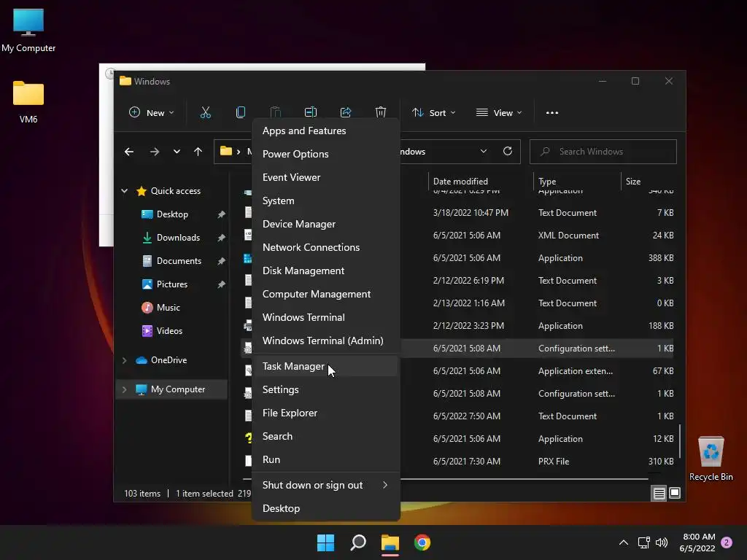This screenshot has height=560, width=747.
Task: Click the Cut scissors icon in toolbar
Action: click(205, 113)
